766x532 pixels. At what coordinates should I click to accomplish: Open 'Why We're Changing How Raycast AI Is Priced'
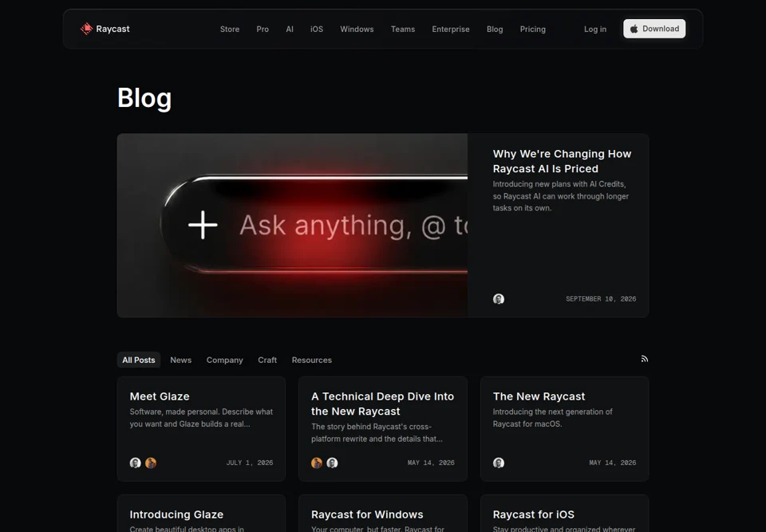click(562, 161)
